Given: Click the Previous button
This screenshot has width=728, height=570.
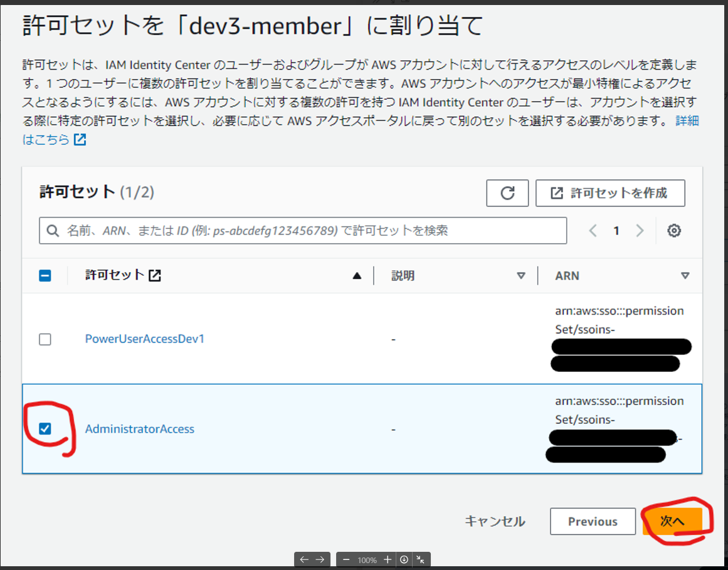Looking at the screenshot, I should pos(593,521).
